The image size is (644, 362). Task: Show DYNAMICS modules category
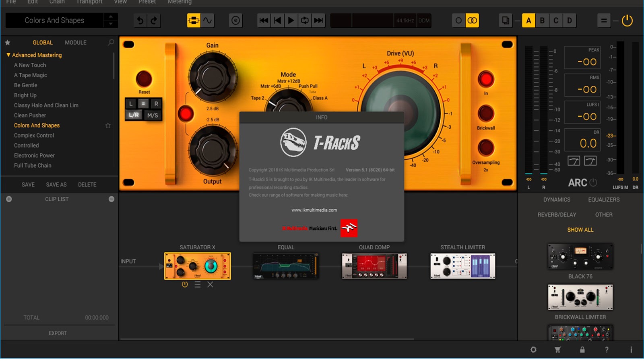click(x=557, y=200)
